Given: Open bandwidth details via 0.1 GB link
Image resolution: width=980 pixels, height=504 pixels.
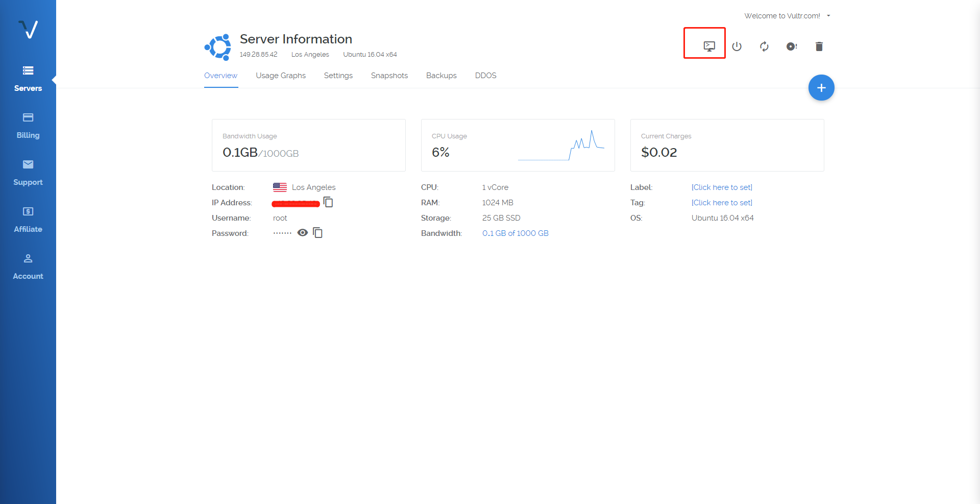Looking at the screenshot, I should click(x=515, y=233).
